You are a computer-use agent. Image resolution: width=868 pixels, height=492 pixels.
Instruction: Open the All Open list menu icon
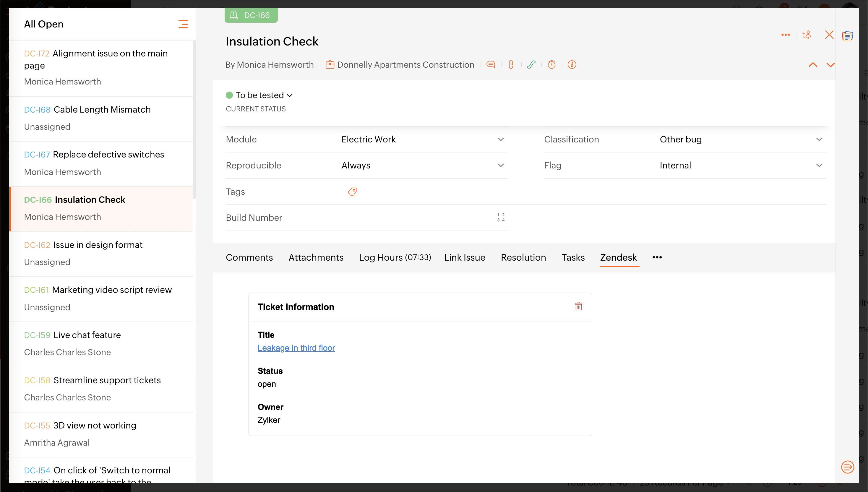183,24
